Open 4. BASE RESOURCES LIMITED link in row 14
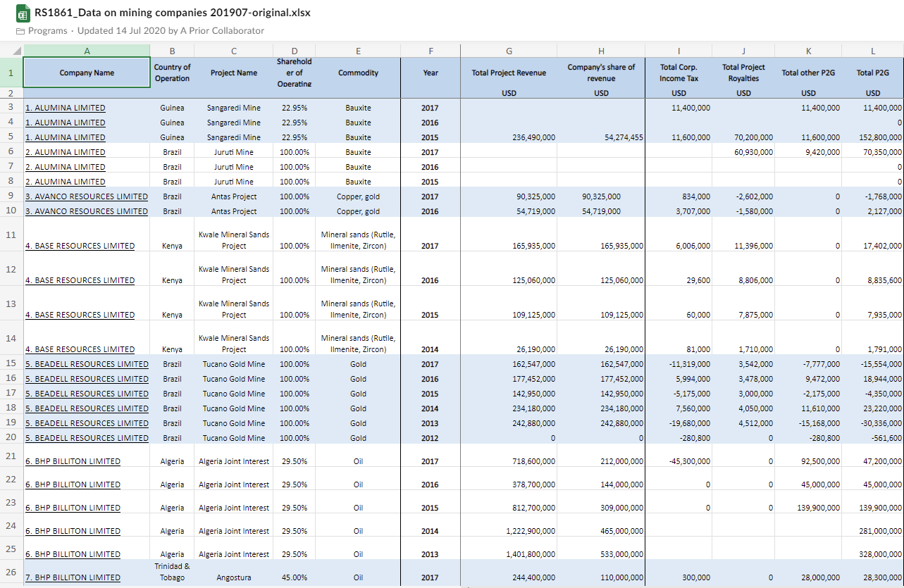Image resolution: width=904 pixels, height=588 pixels. [80, 349]
